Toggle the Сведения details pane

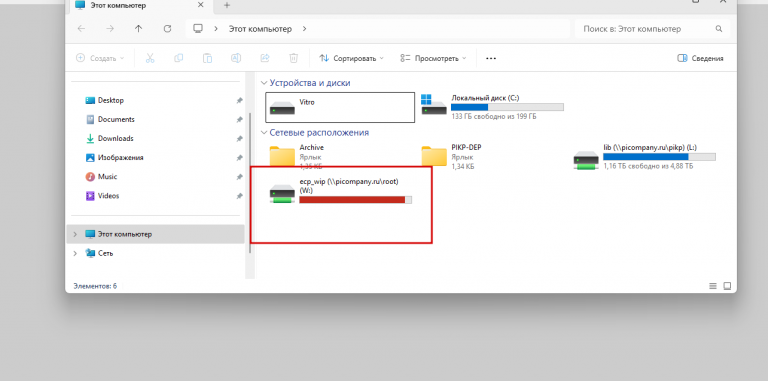point(700,58)
